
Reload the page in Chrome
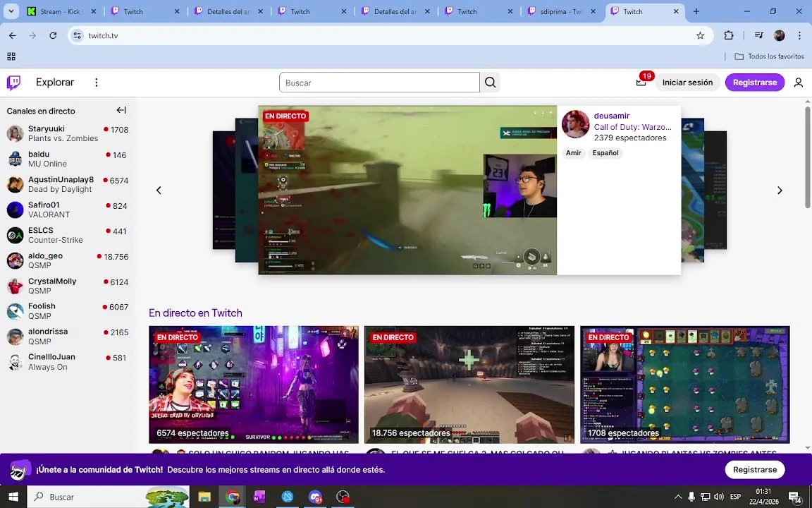pyautogui.click(x=53, y=35)
